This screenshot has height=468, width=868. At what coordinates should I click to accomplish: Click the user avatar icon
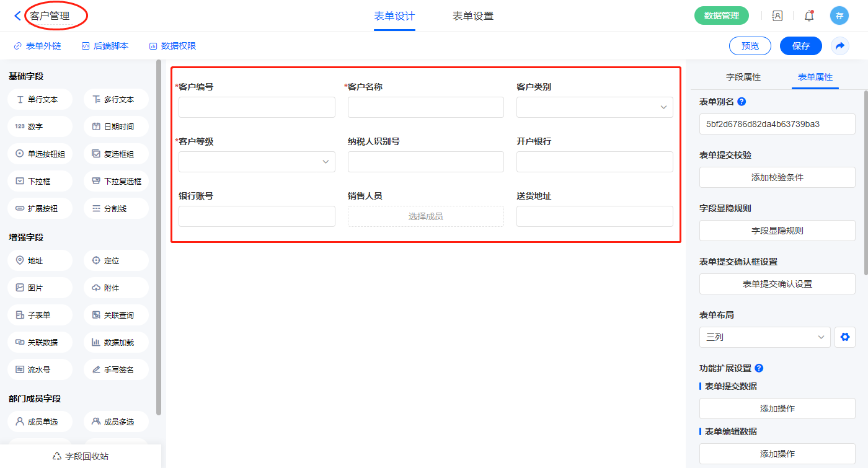839,16
